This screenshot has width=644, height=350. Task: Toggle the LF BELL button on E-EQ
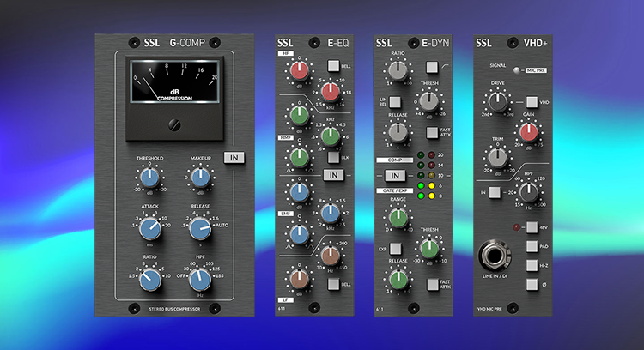click(333, 284)
